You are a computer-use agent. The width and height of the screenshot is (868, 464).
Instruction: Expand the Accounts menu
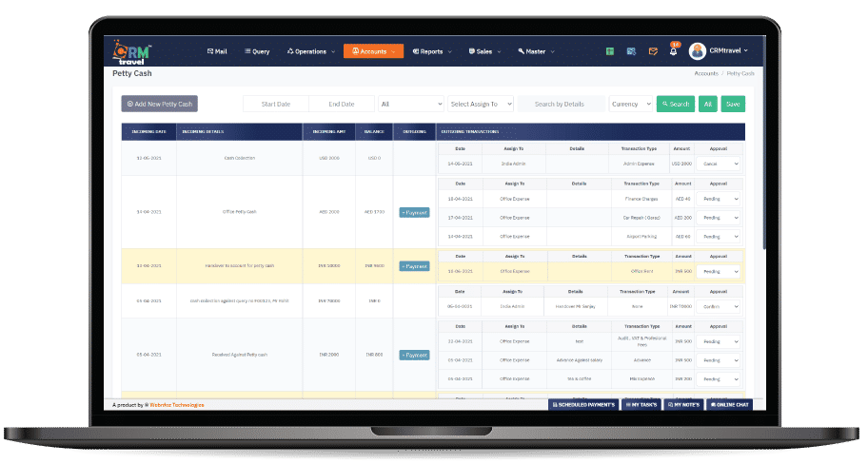click(x=374, y=51)
